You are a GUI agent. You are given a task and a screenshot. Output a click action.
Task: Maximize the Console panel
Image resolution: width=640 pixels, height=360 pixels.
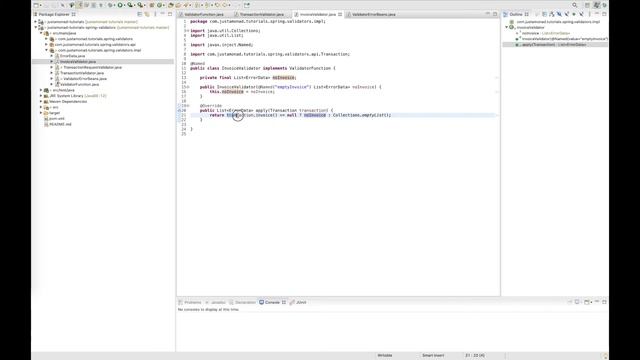coord(604,302)
